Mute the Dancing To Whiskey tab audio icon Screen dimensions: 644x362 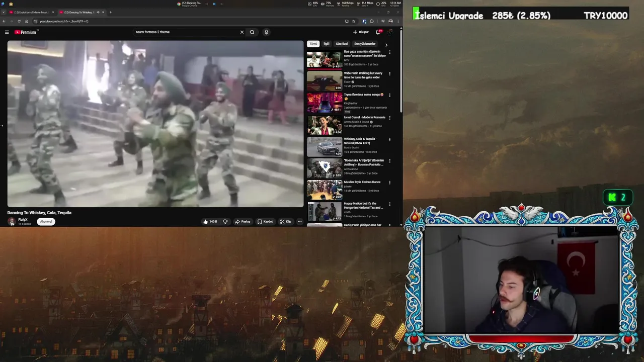[98, 12]
